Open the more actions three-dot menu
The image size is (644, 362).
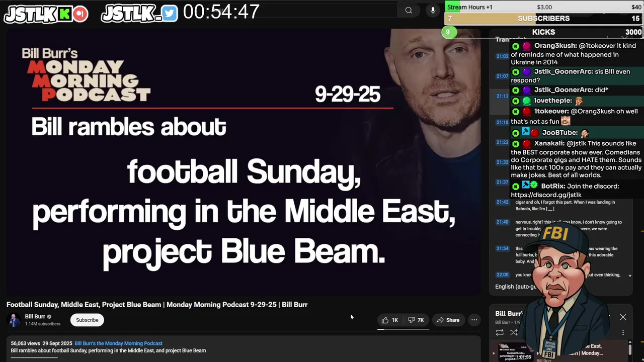[474, 320]
